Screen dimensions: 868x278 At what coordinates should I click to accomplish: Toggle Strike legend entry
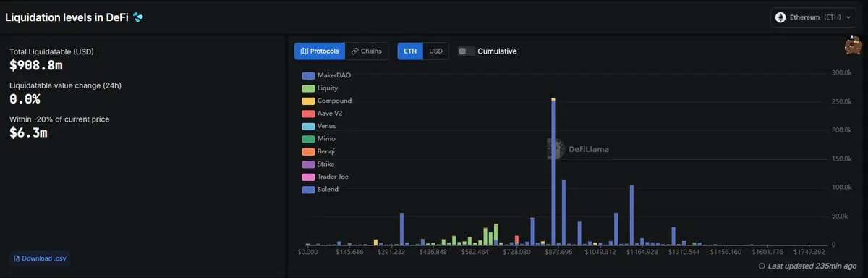pyautogui.click(x=318, y=164)
